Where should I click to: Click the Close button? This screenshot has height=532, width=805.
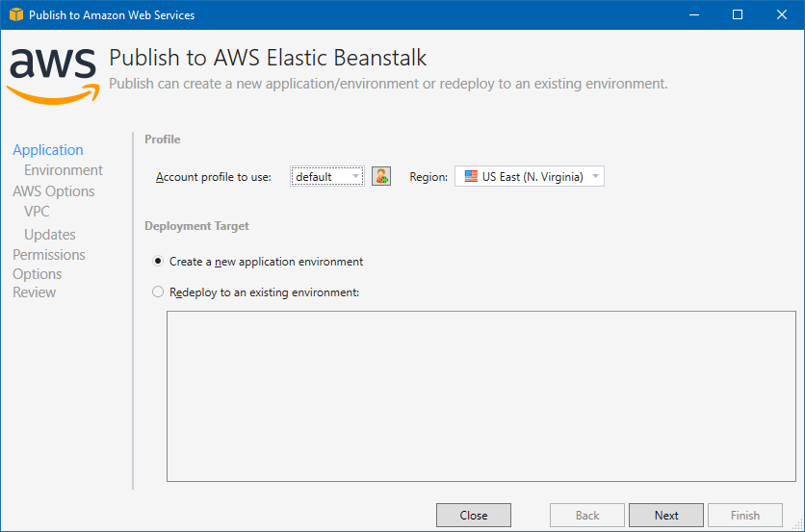(474, 515)
